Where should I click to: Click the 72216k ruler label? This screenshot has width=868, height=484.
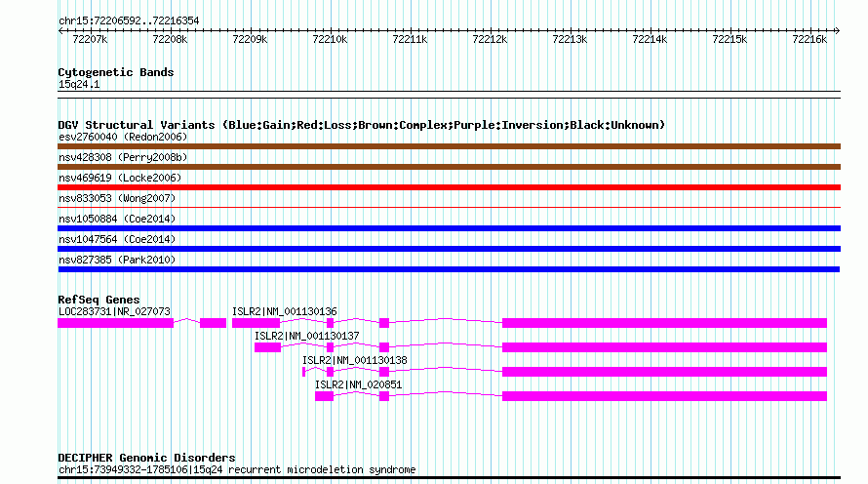tap(809, 39)
